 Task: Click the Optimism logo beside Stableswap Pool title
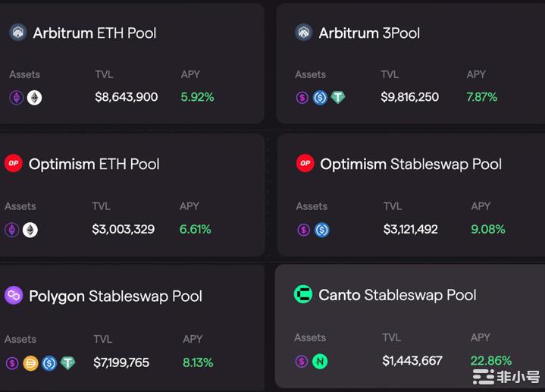[x=305, y=163]
